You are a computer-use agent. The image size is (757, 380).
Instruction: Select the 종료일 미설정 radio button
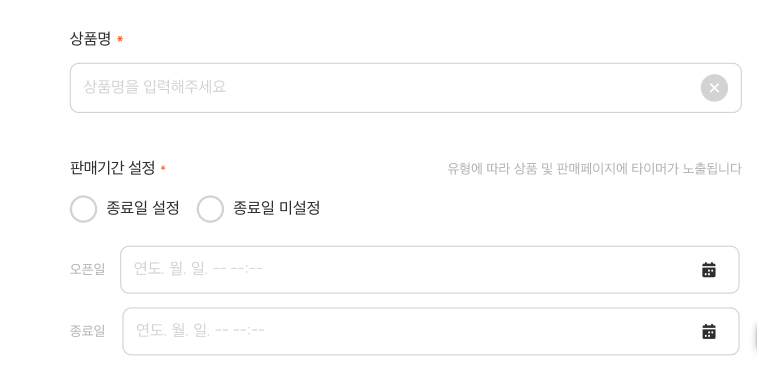click(210, 209)
